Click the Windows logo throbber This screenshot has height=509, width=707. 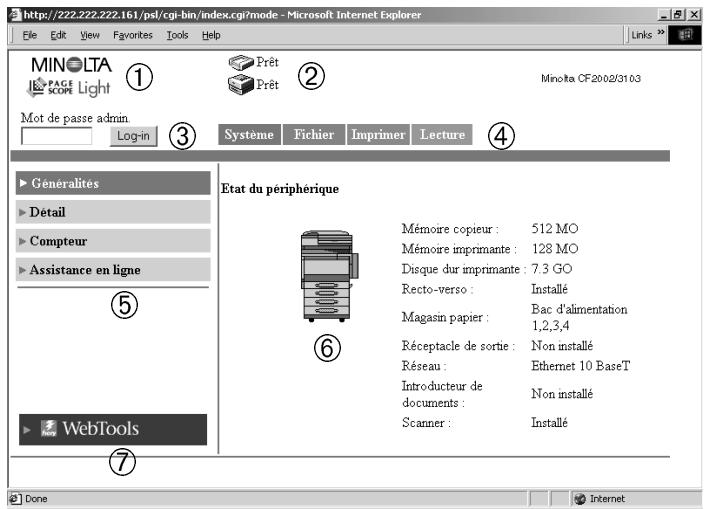coord(685,35)
